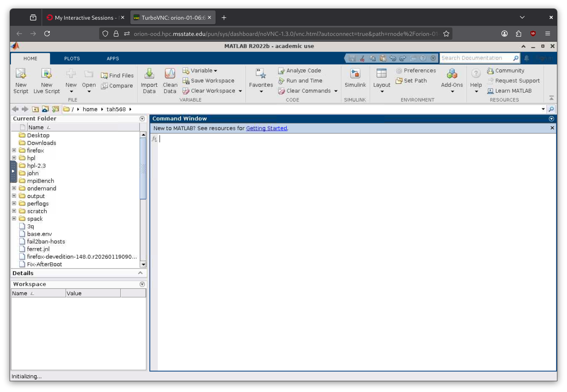Image resolution: width=567 pixels, height=392 pixels.
Task: Click the Workspace Value column header
Action: pyautogui.click(x=93, y=293)
